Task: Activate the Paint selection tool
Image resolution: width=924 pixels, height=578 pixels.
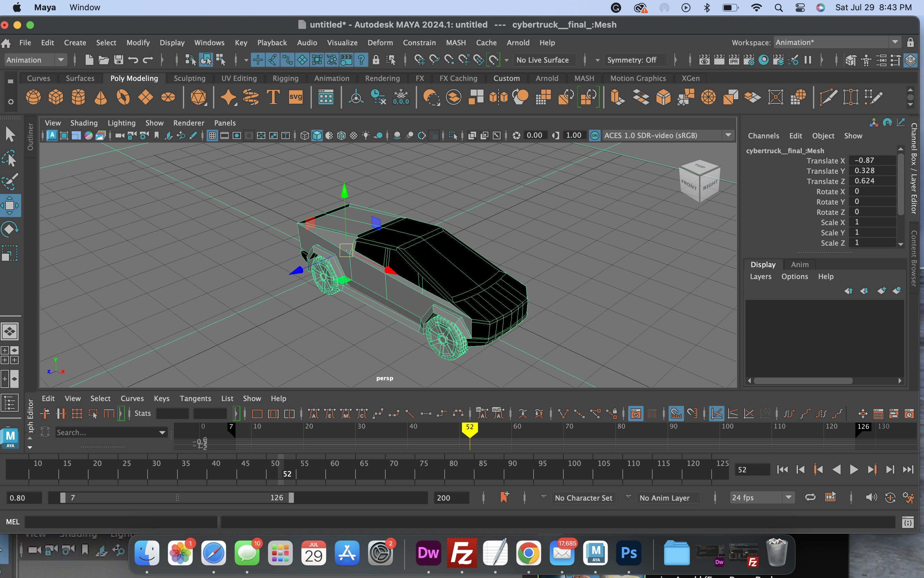Action: [10, 182]
